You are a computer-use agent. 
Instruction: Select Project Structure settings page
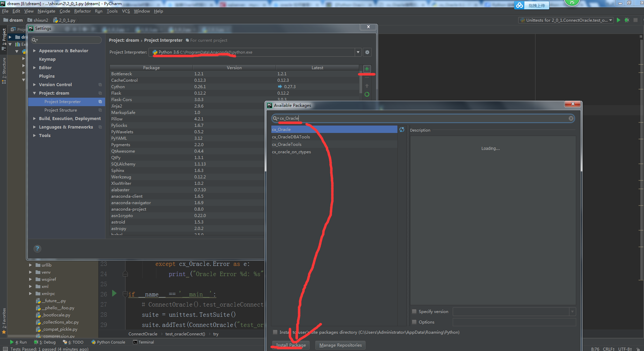(x=61, y=110)
